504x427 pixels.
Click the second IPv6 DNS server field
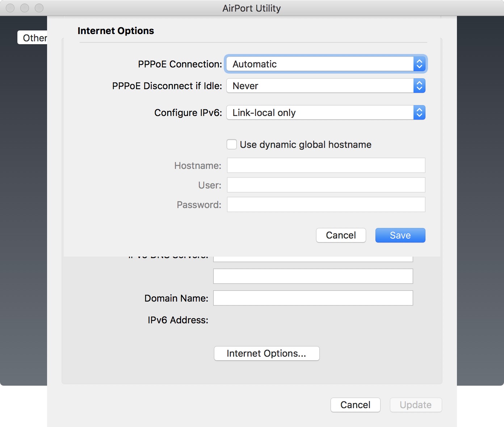[313, 276]
